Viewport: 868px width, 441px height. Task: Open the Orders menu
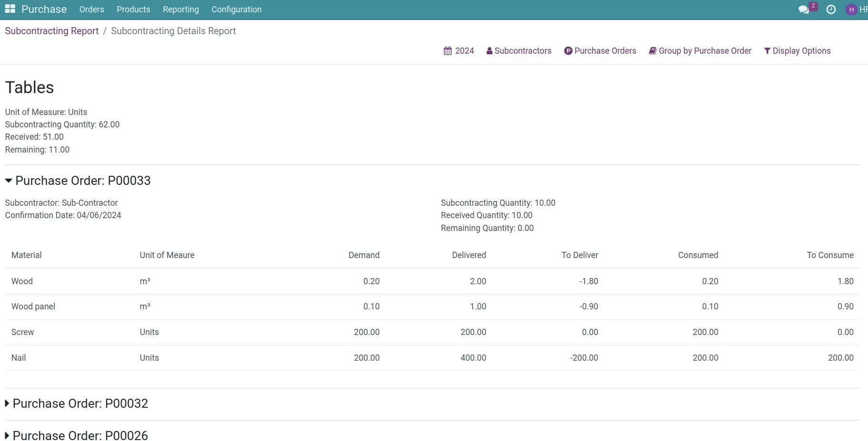(x=91, y=10)
